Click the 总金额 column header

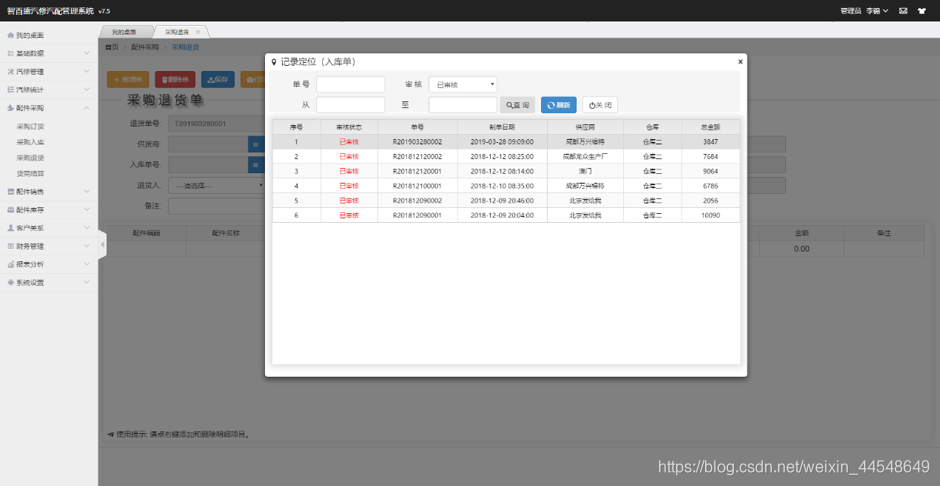pos(710,127)
